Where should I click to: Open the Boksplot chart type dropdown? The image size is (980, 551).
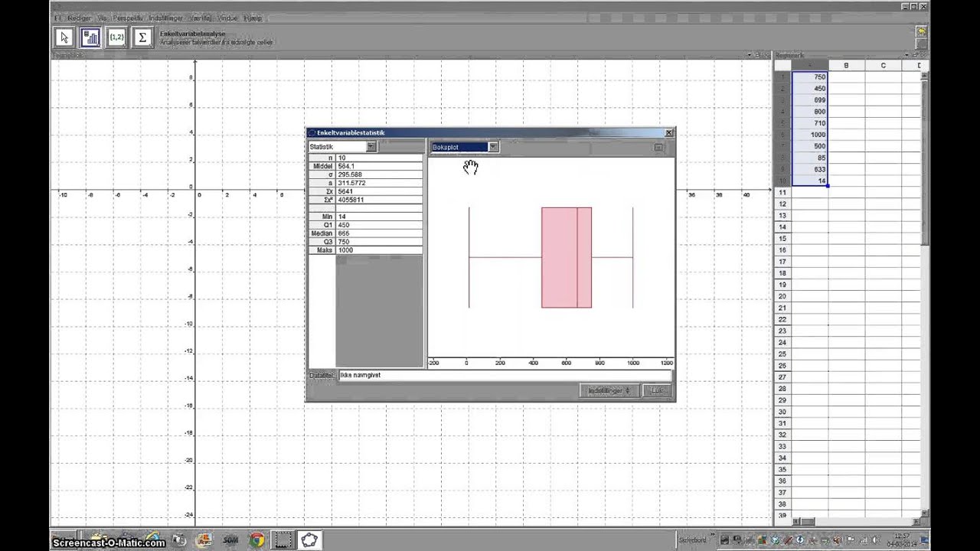[x=464, y=147]
